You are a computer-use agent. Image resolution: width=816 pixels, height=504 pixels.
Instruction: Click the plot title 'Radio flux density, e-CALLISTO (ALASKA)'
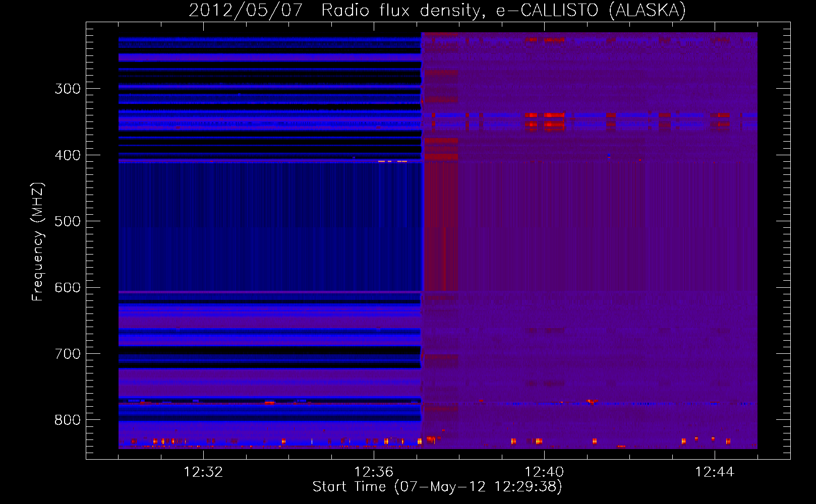click(504, 10)
